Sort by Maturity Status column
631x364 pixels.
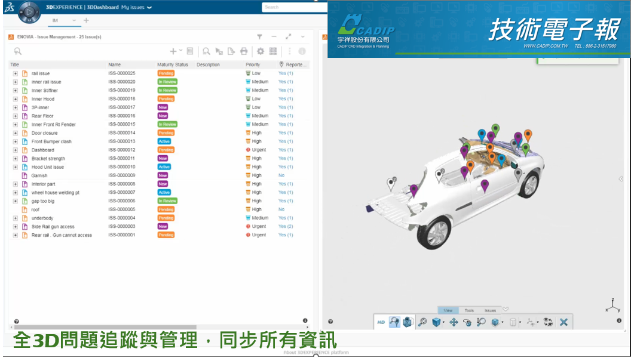173,64
